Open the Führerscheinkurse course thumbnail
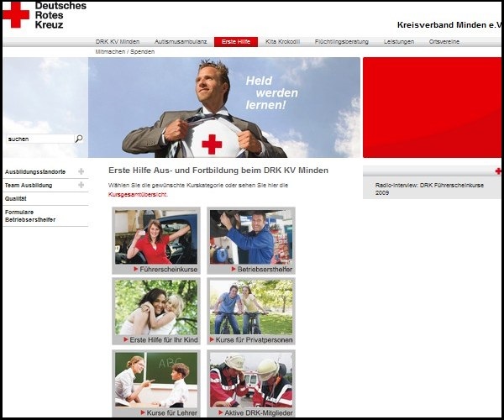This screenshot has width=504, height=420. (x=156, y=241)
